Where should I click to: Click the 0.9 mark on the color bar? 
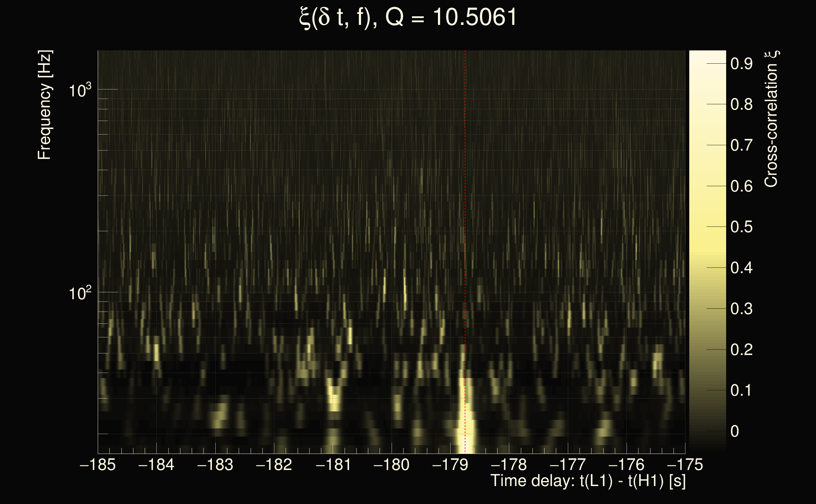tap(741, 63)
